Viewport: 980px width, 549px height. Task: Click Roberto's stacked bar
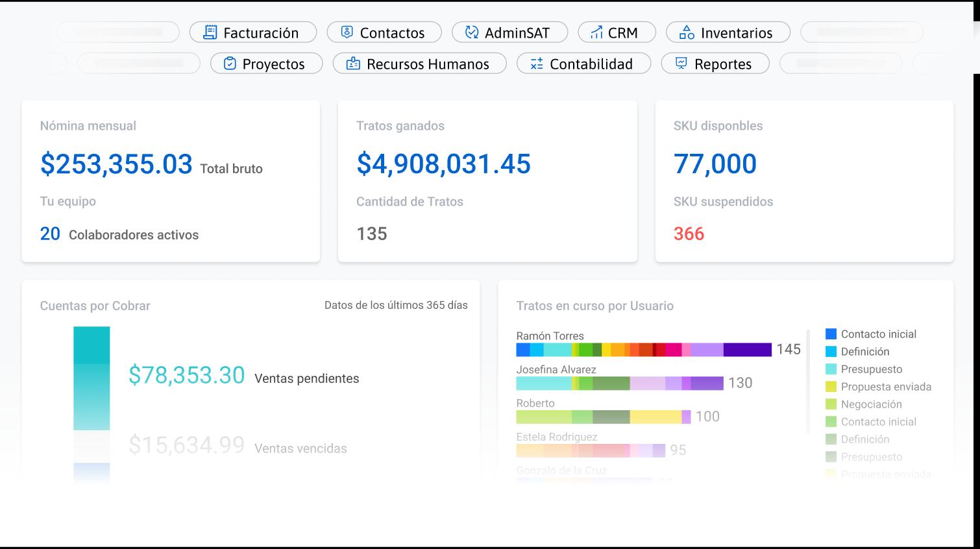(x=604, y=417)
